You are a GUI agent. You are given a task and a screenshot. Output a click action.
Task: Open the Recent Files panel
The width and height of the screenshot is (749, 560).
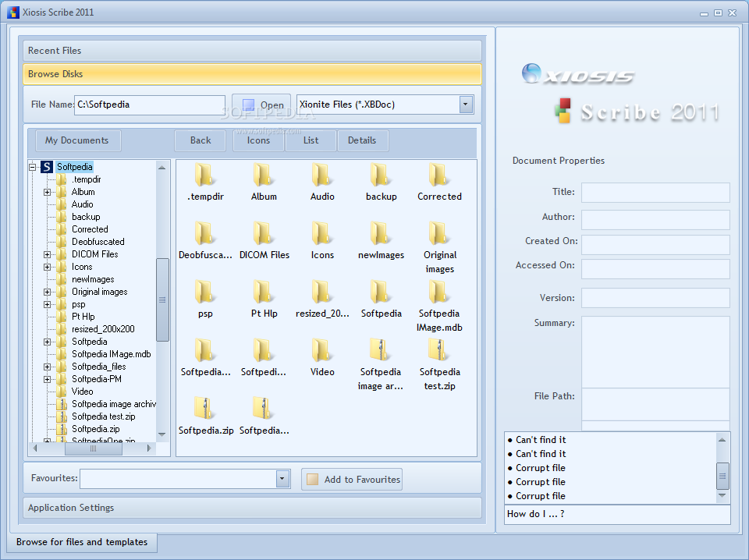252,51
